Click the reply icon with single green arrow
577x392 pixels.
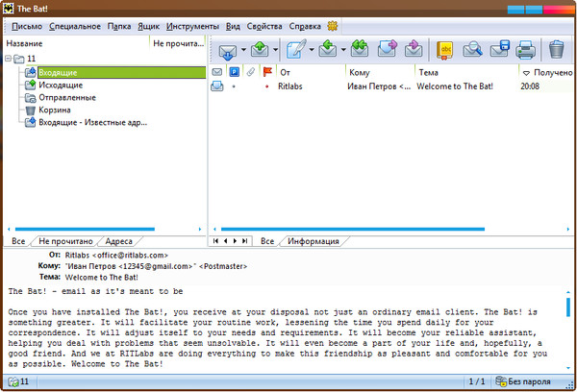(x=328, y=49)
